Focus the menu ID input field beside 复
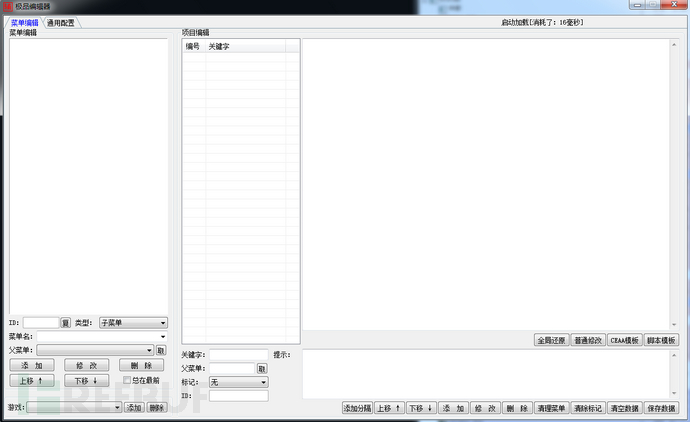The image size is (690, 422). click(x=41, y=323)
